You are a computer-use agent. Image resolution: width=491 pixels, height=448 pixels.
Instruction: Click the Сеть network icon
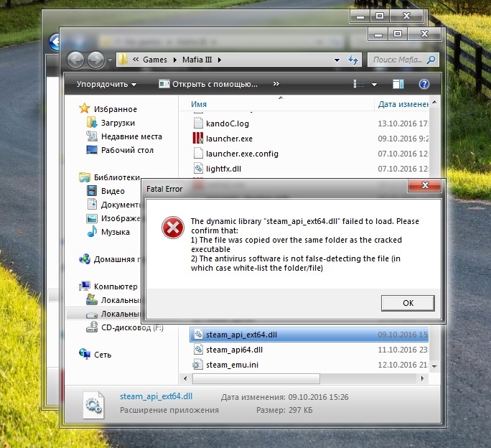[85, 354]
